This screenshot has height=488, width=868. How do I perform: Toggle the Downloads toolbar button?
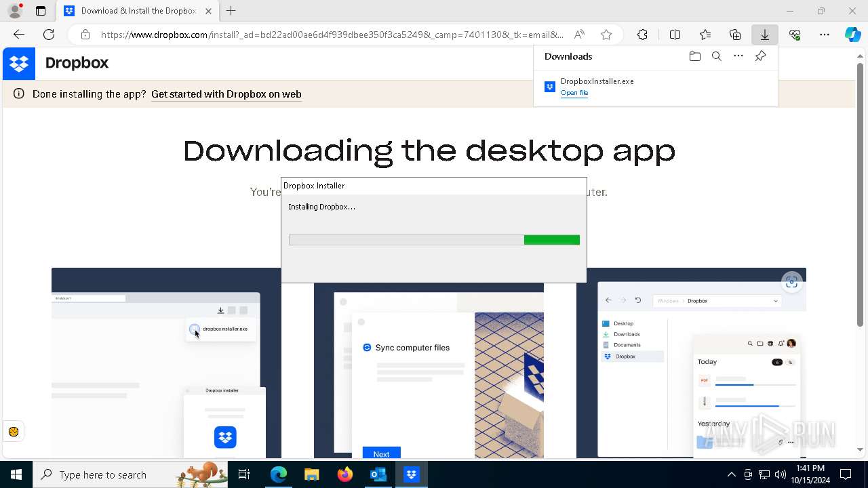pyautogui.click(x=764, y=35)
